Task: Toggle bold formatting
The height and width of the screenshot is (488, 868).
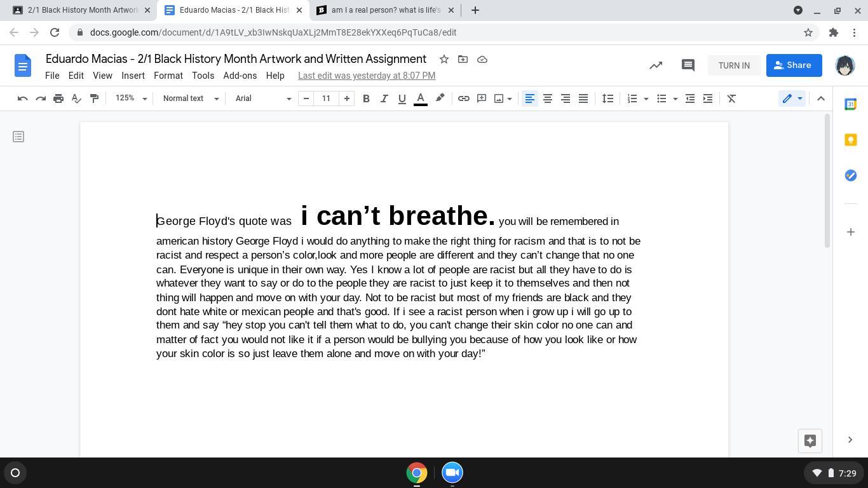Action: pos(366,98)
